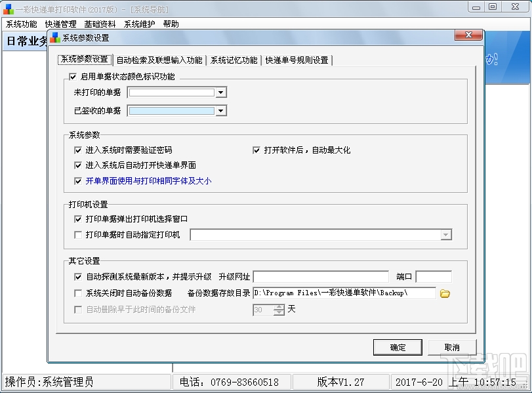
Task: Click the 备份数据存放目录 path field
Action: (x=344, y=293)
